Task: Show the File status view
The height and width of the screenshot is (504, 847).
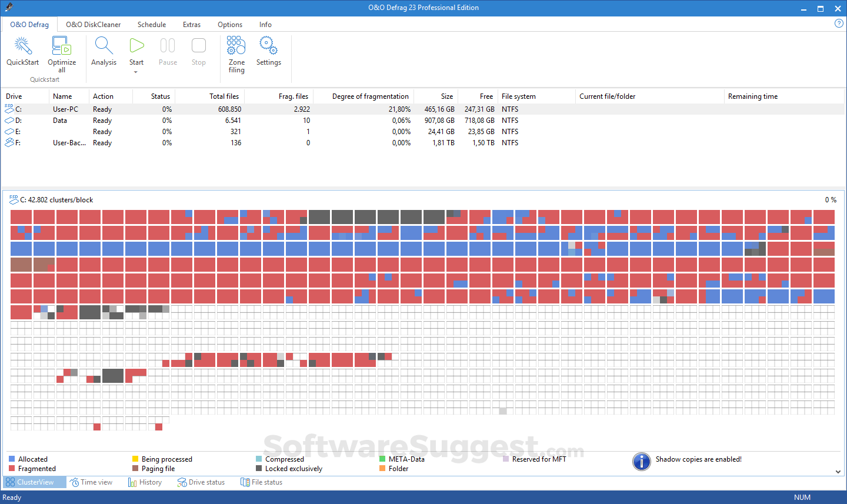Action: [x=261, y=482]
